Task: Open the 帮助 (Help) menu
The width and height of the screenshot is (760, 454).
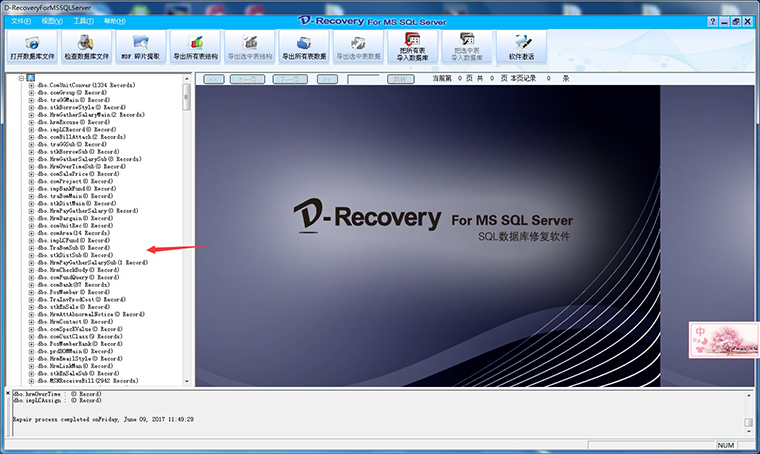Action: coord(115,21)
